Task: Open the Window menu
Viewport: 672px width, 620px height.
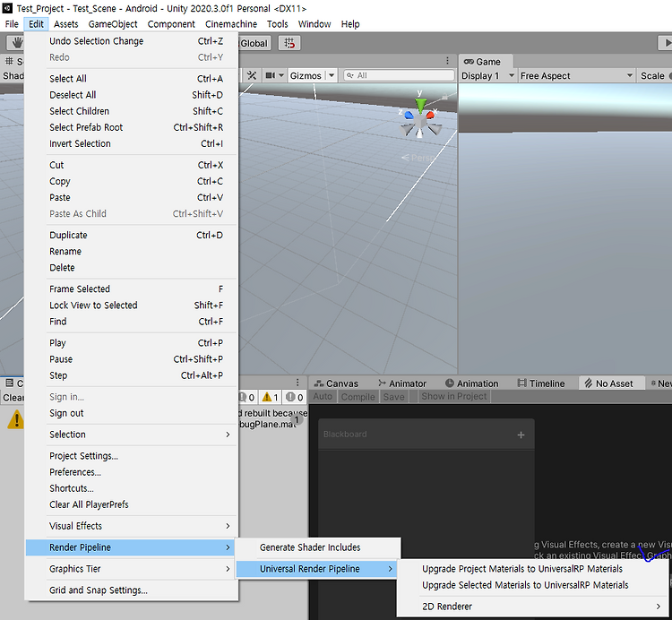Action: click(x=314, y=24)
